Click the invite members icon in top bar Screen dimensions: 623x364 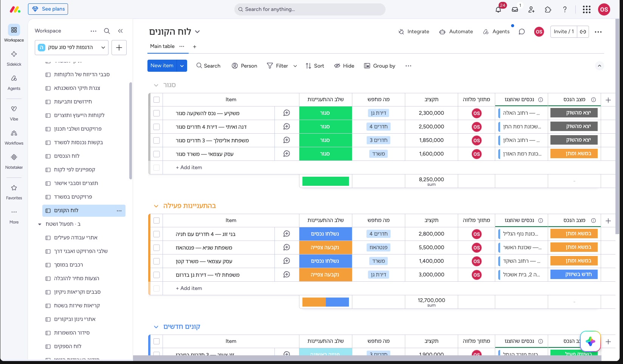[x=532, y=9]
